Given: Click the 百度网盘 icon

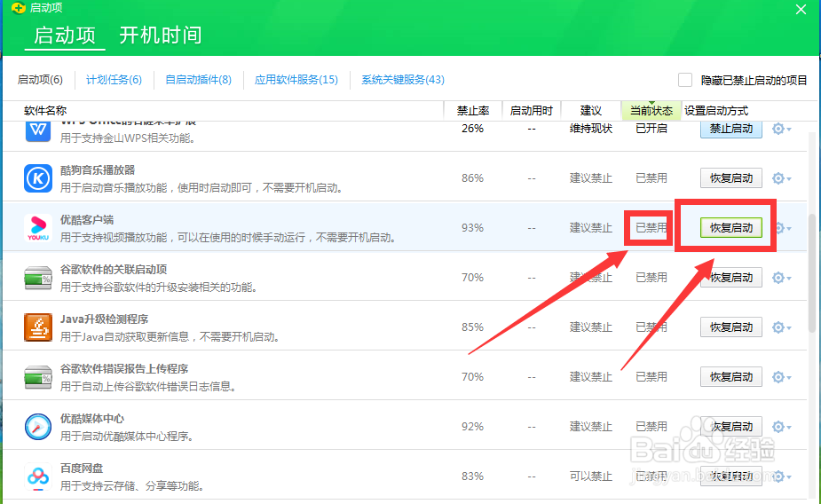Looking at the screenshot, I should pos(38,476).
